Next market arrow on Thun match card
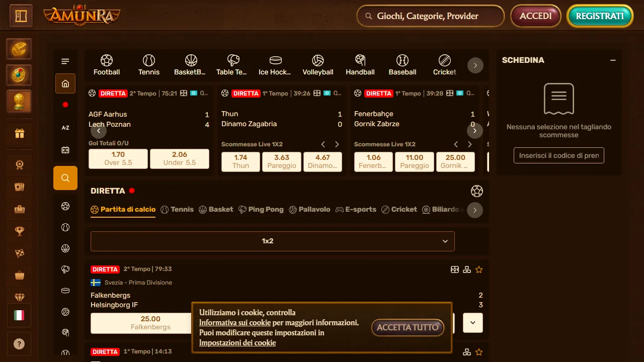Image resolution: width=644 pixels, height=362 pixels. click(x=337, y=144)
